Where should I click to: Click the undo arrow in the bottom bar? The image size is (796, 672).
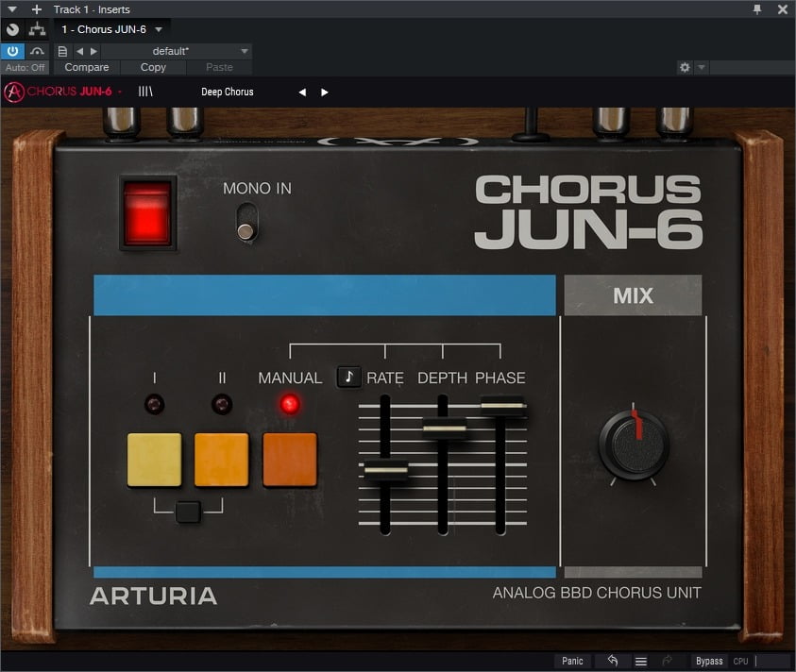[613, 661]
